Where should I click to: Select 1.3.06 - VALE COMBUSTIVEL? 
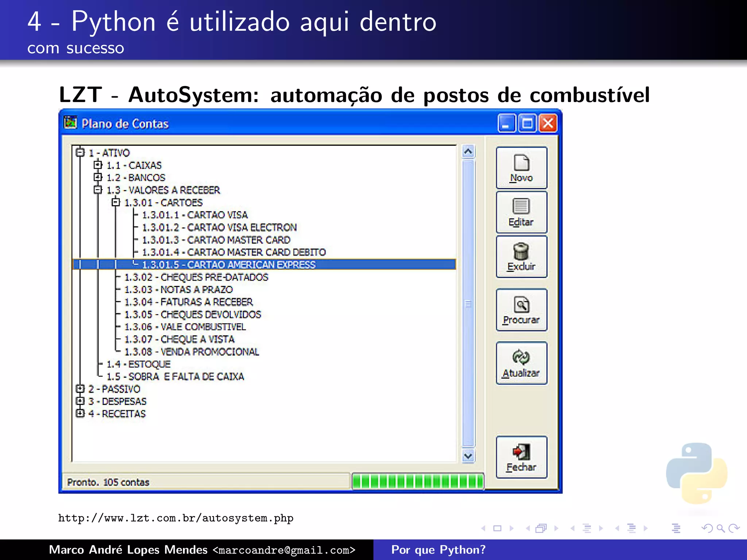click(x=185, y=327)
